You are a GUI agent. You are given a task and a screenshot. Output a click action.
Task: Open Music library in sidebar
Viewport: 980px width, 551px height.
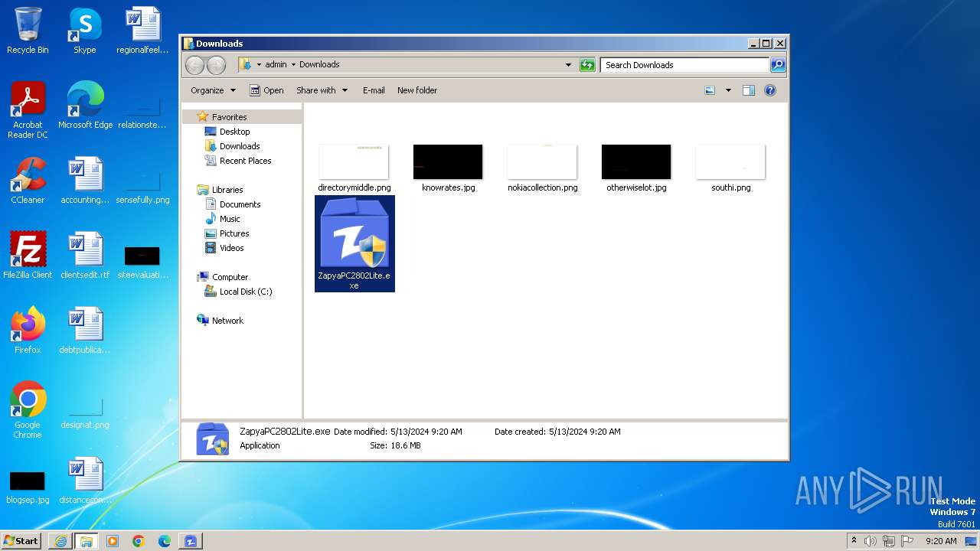click(x=230, y=219)
